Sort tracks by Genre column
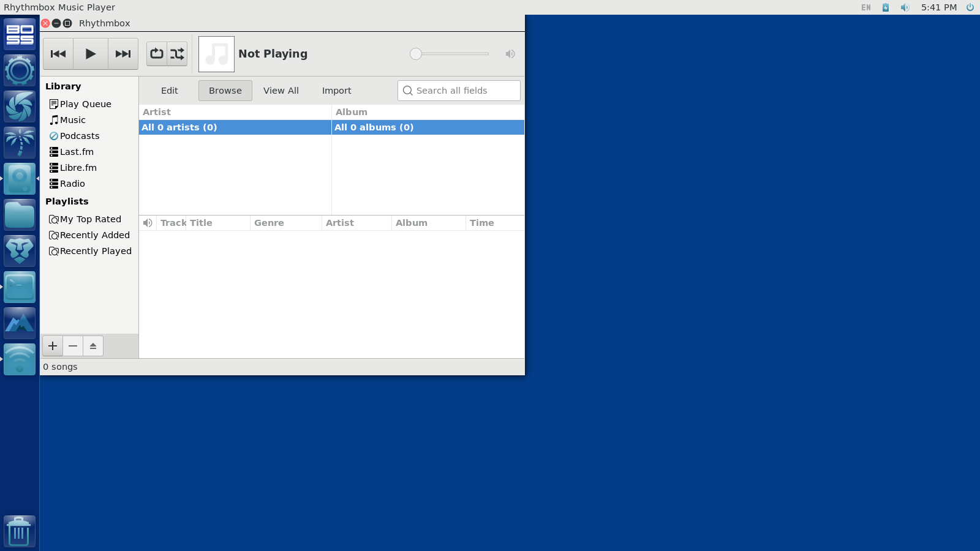 click(x=286, y=223)
